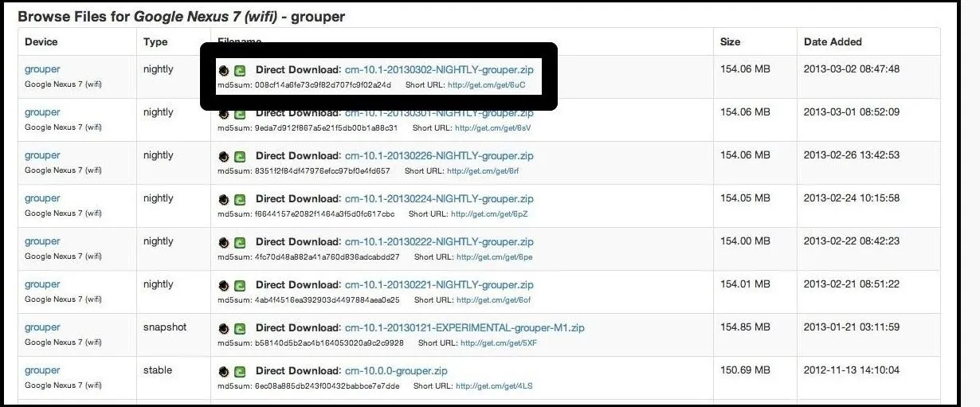980x407 pixels.
Task: Click black round icon beside cm-10.1-20130226-NIGHTLY file
Action: [x=224, y=156]
